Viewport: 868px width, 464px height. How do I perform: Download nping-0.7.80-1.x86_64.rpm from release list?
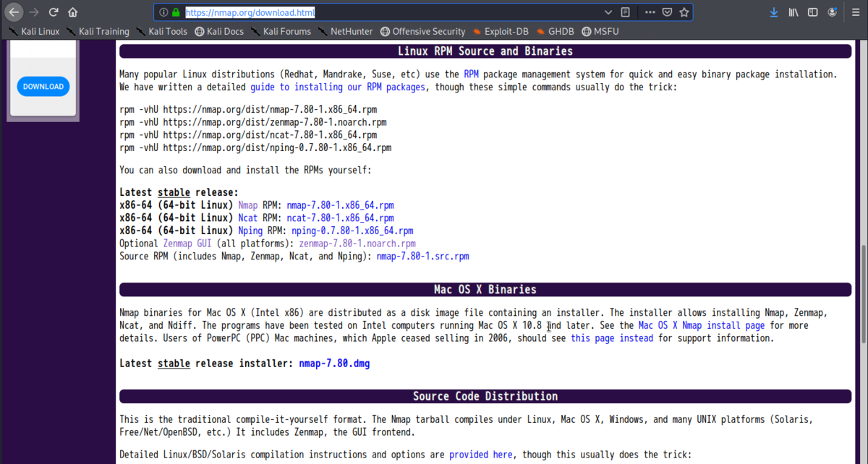point(352,231)
